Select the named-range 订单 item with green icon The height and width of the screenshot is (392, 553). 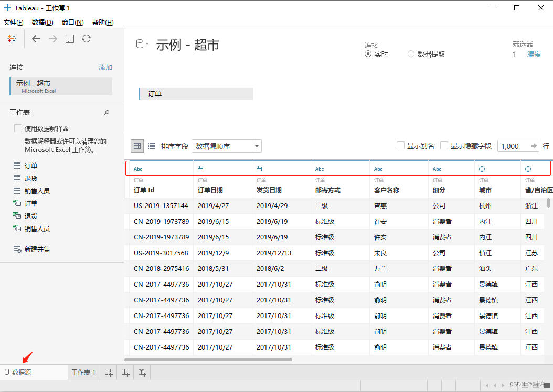tap(25, 203)
